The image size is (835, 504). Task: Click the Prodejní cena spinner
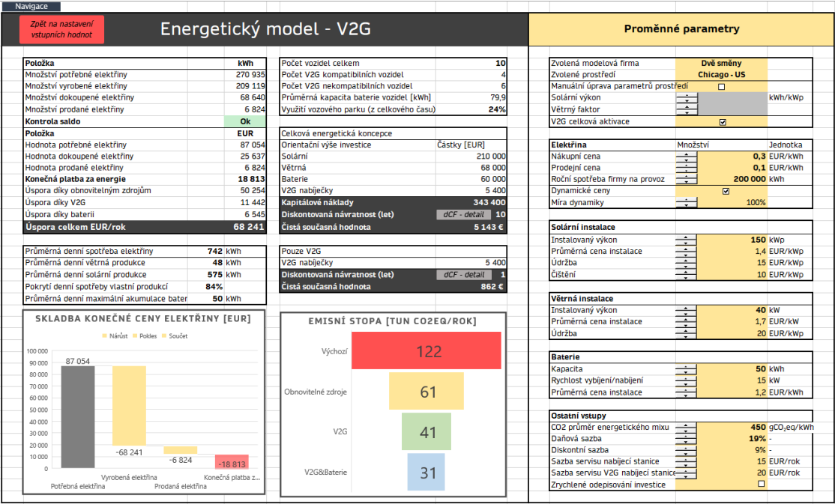tap(687, 168)
